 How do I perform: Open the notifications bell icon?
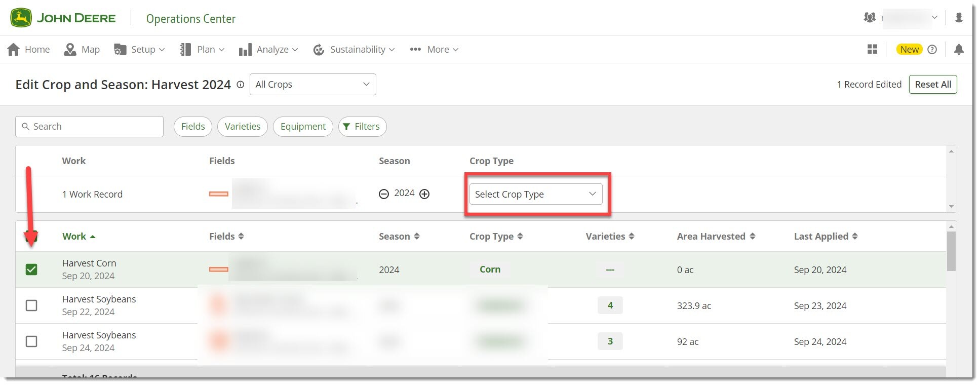click(958, 49)
